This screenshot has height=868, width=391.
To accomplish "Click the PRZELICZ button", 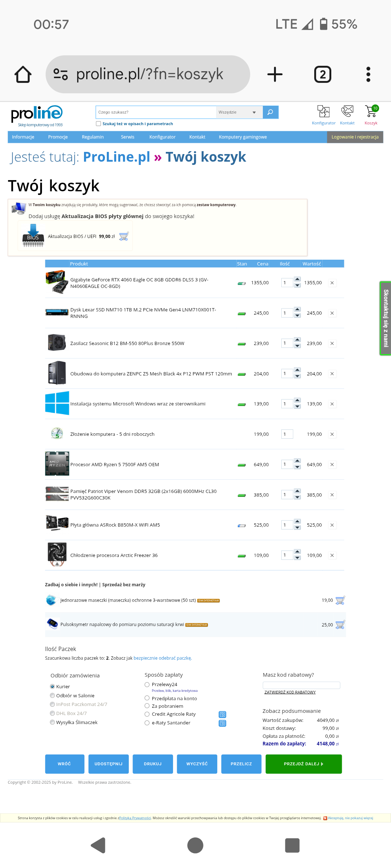I will [241, 764].
